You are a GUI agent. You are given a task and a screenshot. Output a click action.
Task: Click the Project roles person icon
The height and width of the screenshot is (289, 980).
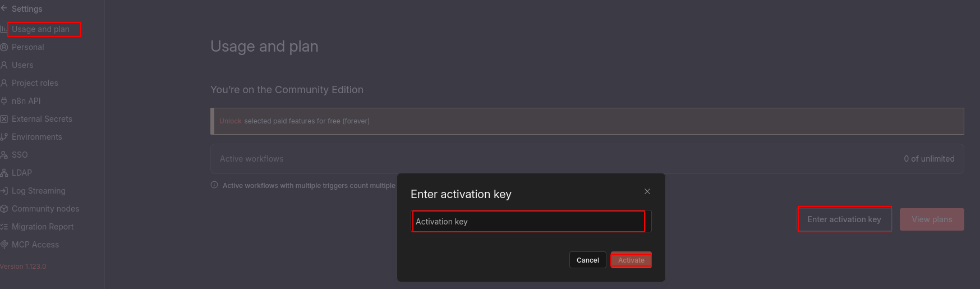pyautogui.click(x=4, y=83)
